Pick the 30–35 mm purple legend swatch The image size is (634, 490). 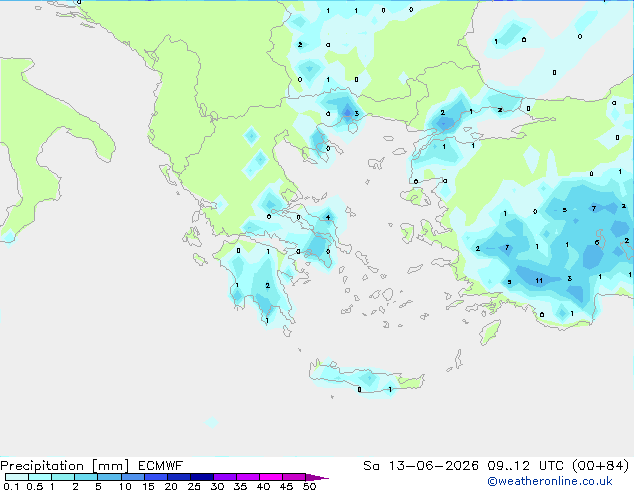(224, 477)
